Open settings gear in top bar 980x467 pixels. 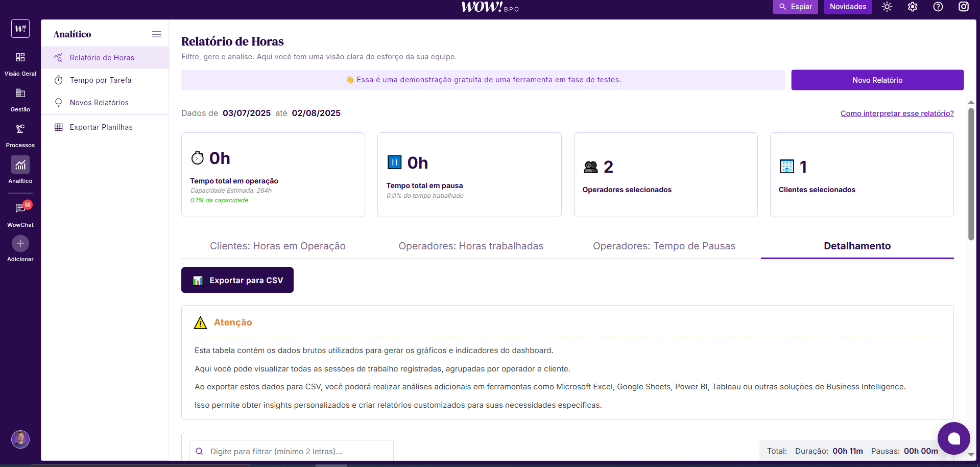click(913, 7)
